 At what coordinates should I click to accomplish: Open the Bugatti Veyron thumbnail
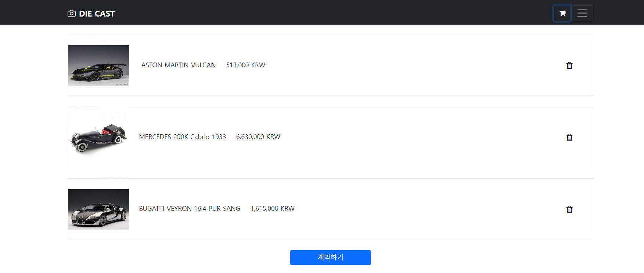pyautogui.click(x=98, y=209)
